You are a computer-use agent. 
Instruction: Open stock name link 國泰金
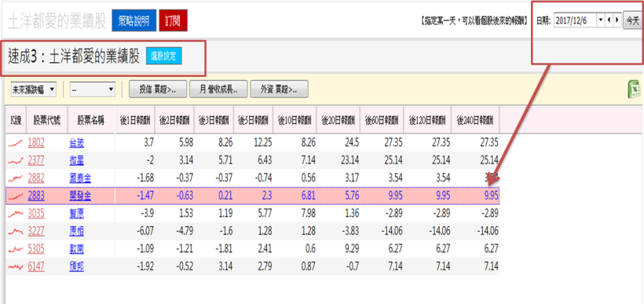pyautogui.click(x=80, y=178)
